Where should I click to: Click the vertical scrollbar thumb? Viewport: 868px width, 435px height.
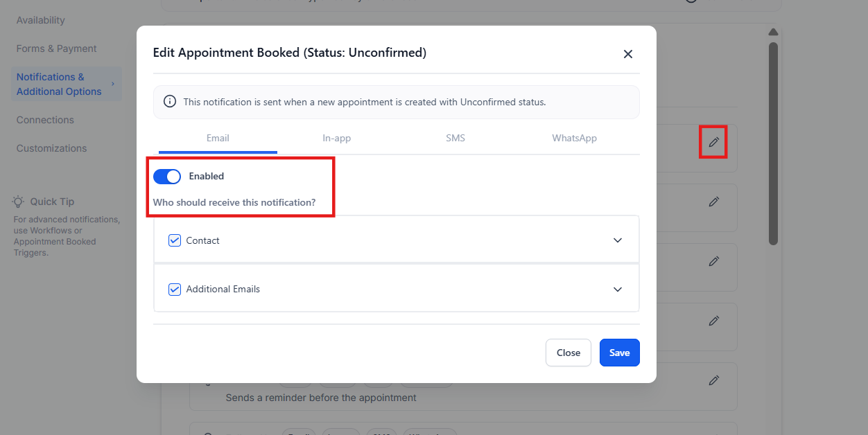click(x=773, y=143)
